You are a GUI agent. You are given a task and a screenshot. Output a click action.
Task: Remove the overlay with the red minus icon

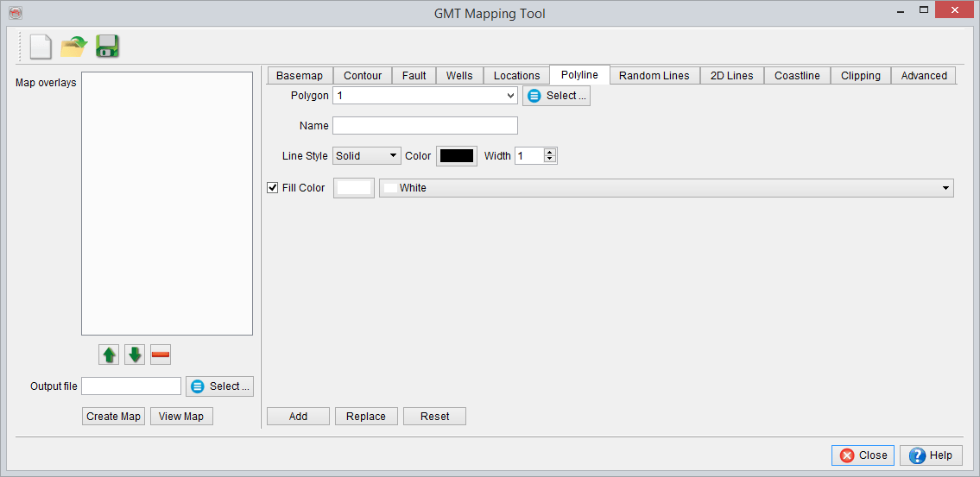(x=161, y=355)
